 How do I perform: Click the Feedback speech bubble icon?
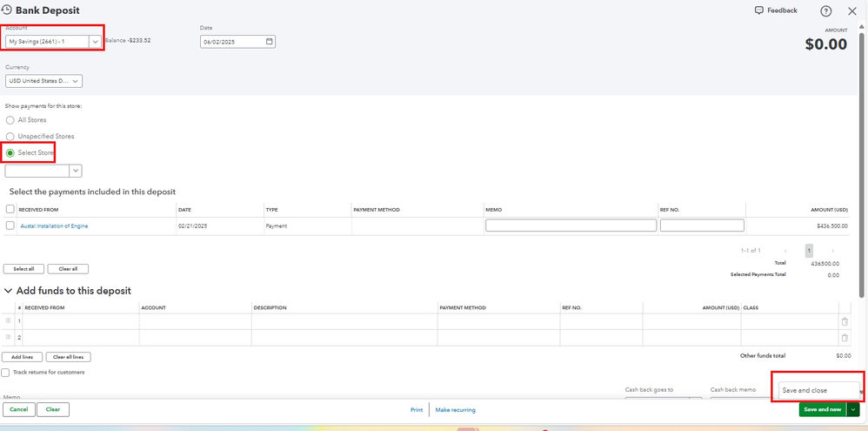coord(759,10)
